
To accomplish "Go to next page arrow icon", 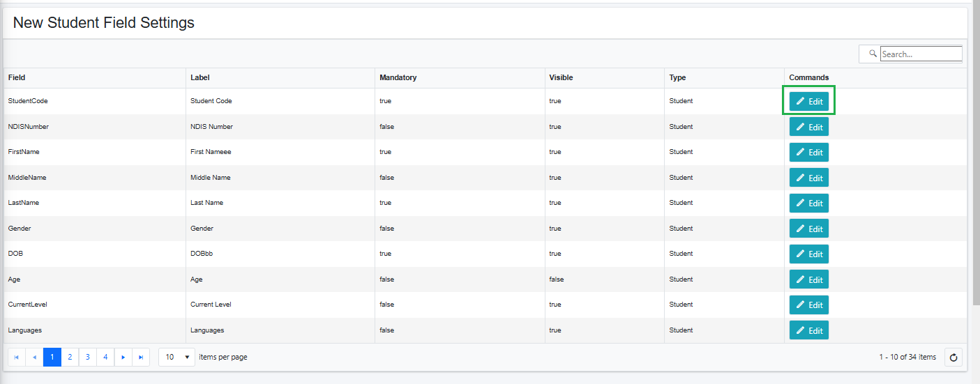I will 123,358.
